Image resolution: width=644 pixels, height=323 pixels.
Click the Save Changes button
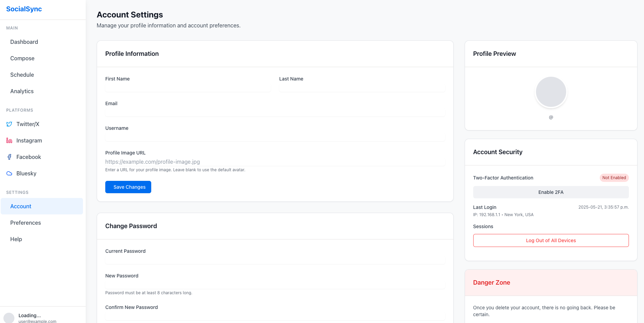tap(128, 187)
